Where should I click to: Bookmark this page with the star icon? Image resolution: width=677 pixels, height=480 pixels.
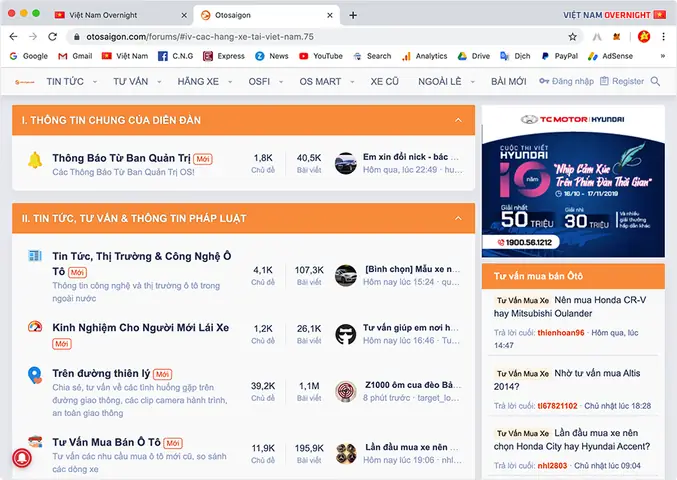coord(573,37)
